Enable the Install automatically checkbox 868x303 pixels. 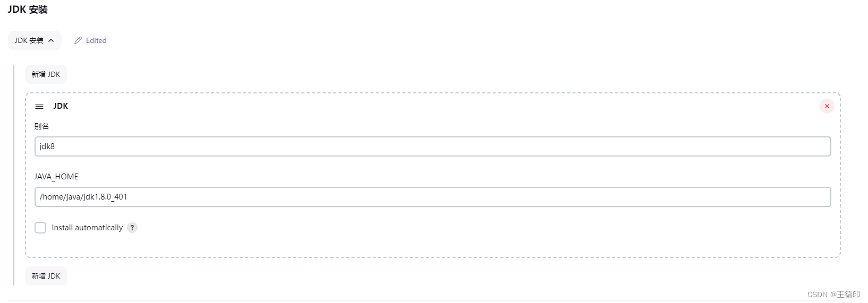tap(40, 228)
